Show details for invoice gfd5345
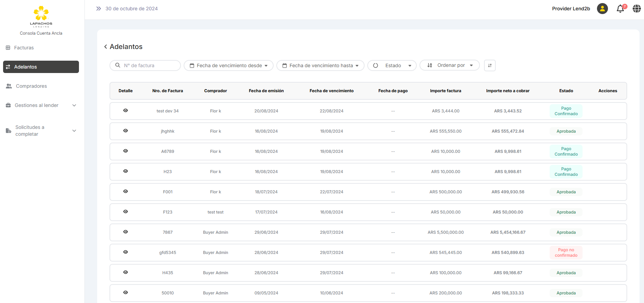Screen dimensions: 644x303 126,252
